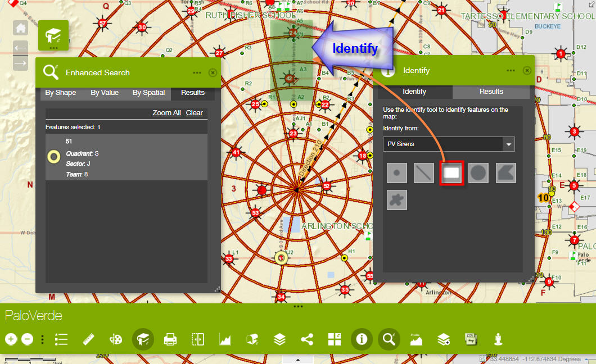Select the identify by rectangle tool
This screenshot has height=364, width=596.
(451, 173)
